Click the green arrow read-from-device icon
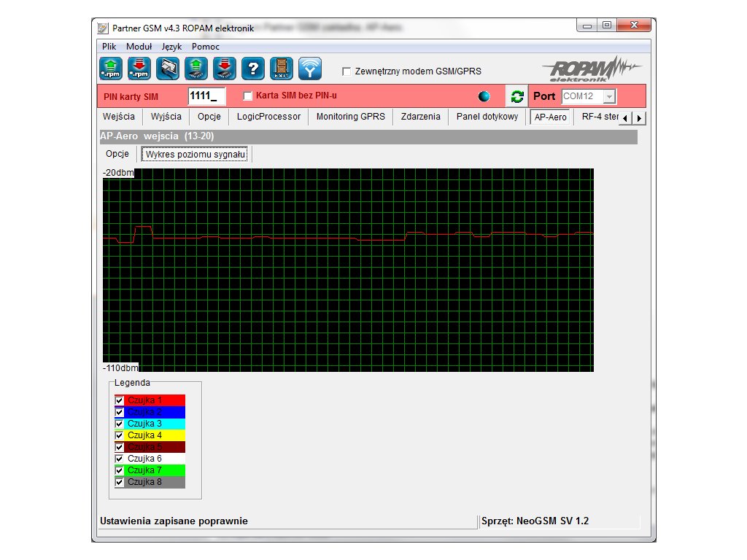This screenshot has height=560, width=747. 196,69
